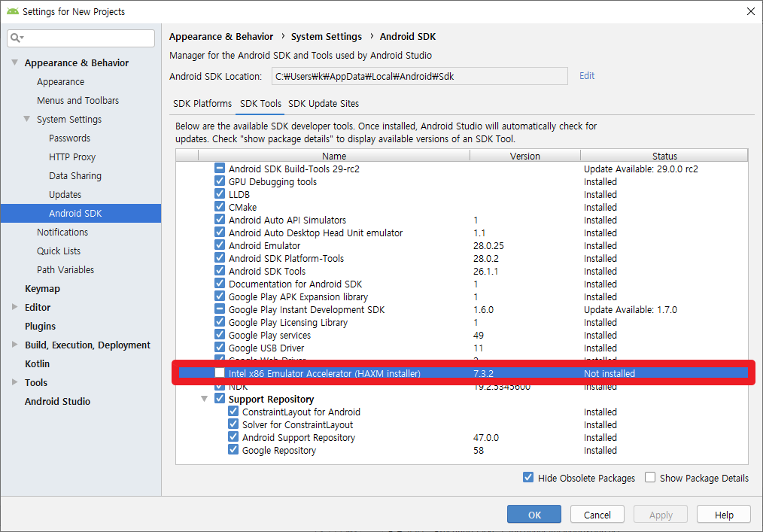The width and height of the screenshot is (763, 532).
Task: Open Appearance settings page
Action: 60,82
